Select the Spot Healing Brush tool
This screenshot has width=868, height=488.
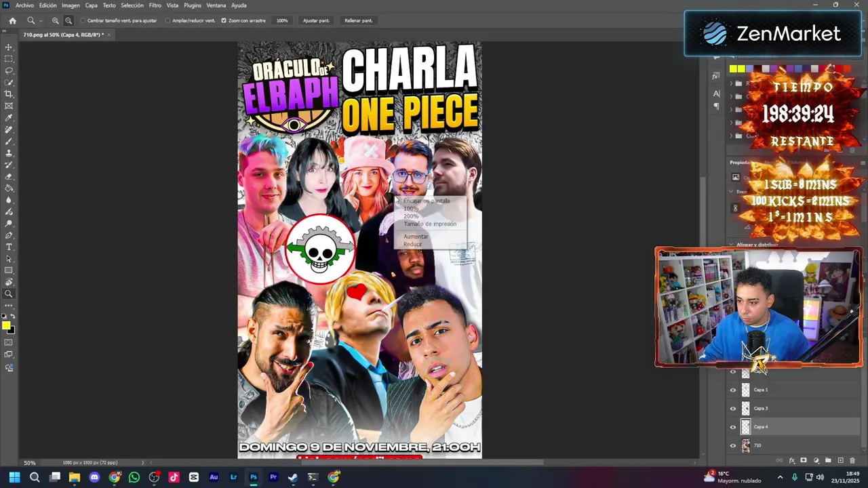[x=9, y=129]
